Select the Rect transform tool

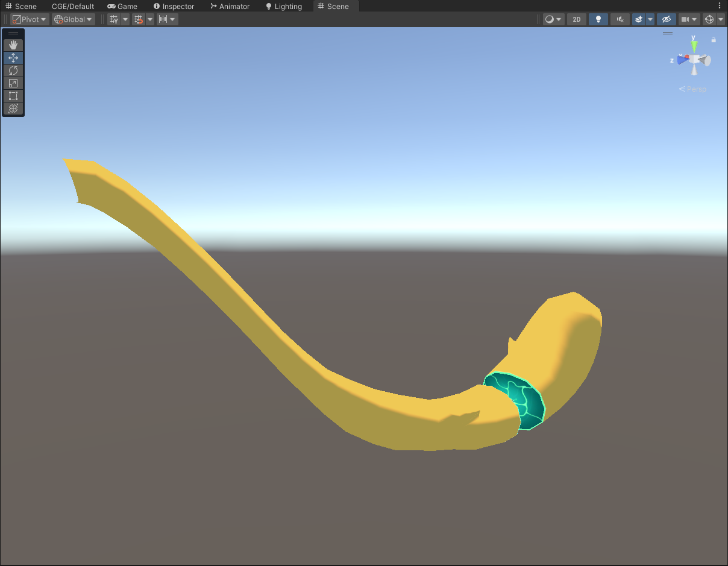click(13, 96)
